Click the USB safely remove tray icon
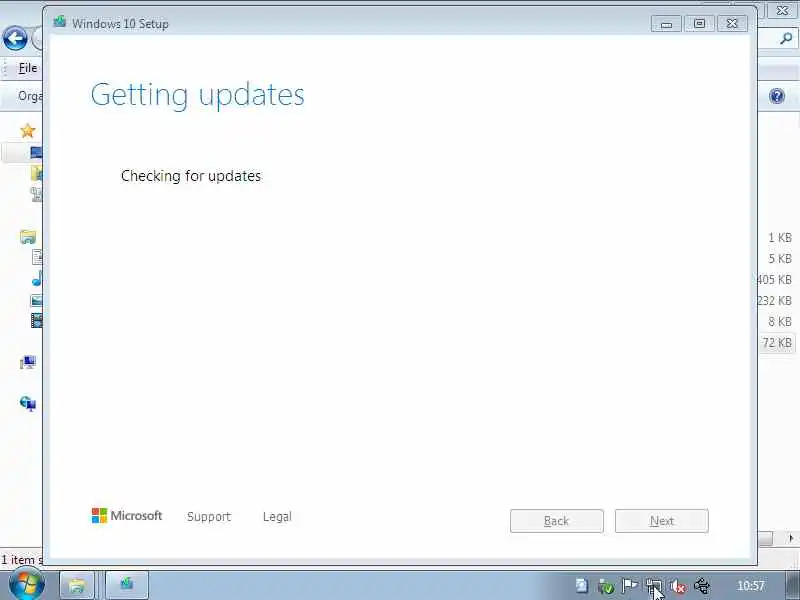Screen dimensions: 800x600 702,586
